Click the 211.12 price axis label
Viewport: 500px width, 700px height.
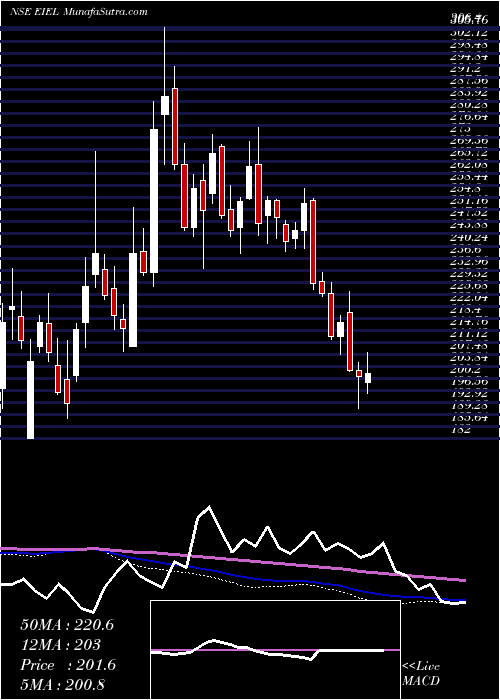(x=469, y=334)
